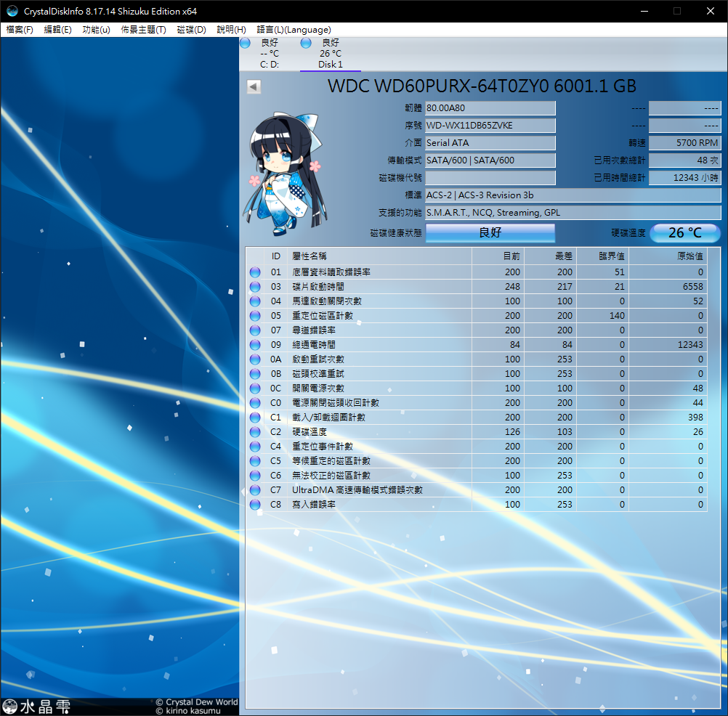Click the status orb for attribute C8
This screenshot has height=716, width=728.
(255, 505)
